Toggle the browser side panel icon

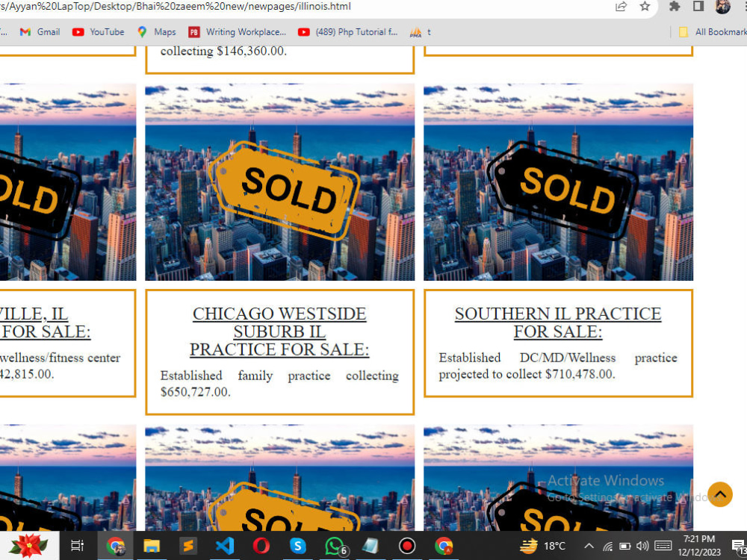698,6
